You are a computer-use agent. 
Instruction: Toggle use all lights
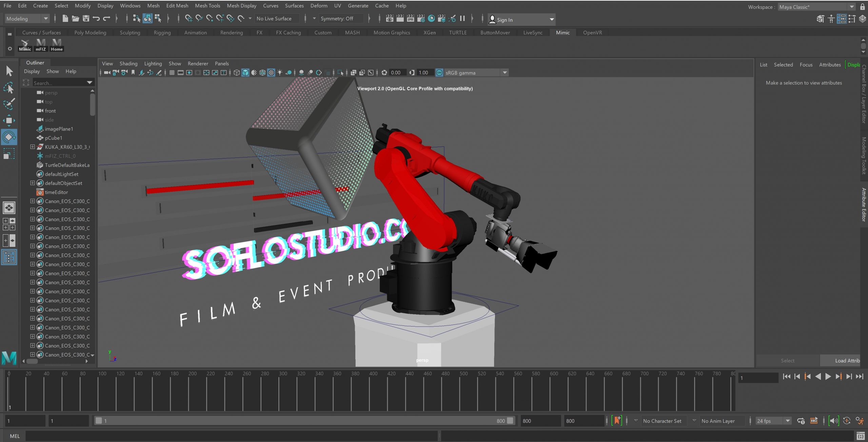[x=280, y=73]
